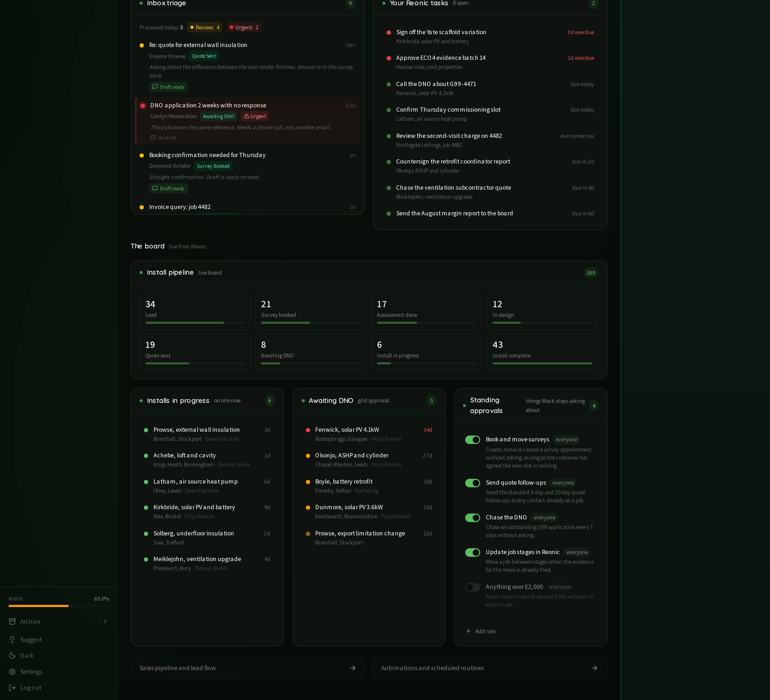Click the Log out door icon
This screenshot has width=770, height=700.
coord(12,688)
